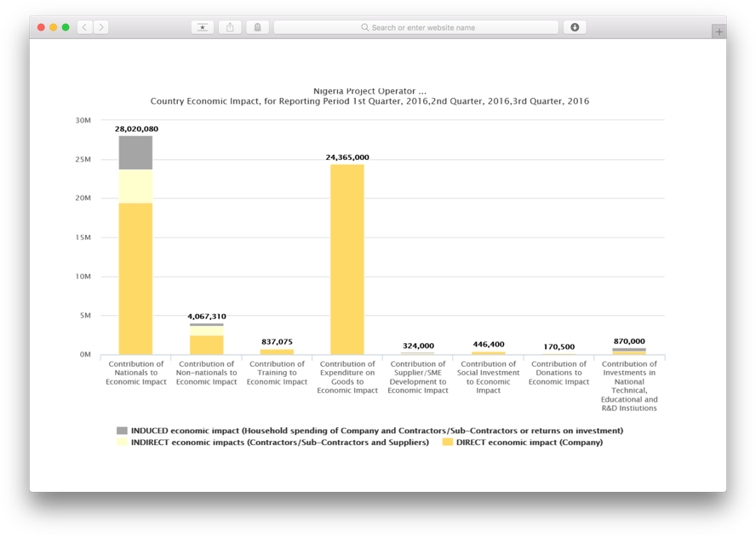The image size is (756, 537).
Task: Click the 4,067,310 value label
Action: pos(207,317)
